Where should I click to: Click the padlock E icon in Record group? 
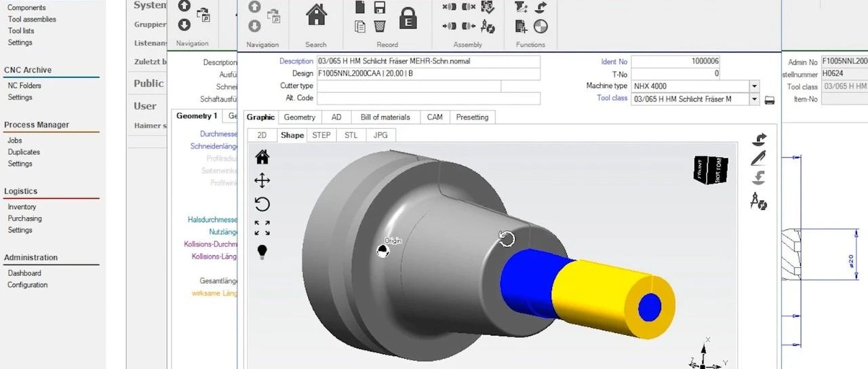pos(408,18)
